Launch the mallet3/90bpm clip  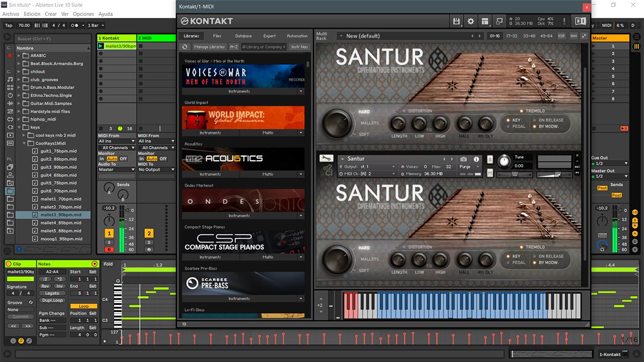(x=101, y=46)
